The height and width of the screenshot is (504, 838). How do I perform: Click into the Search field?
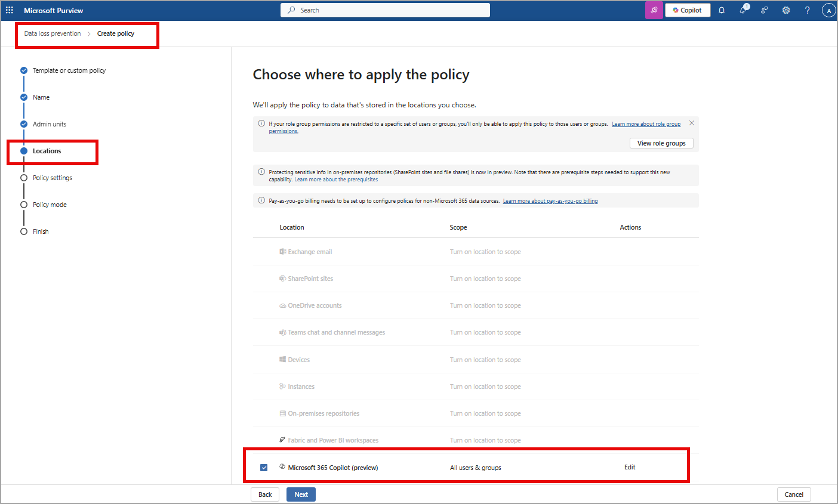(385, 10)
